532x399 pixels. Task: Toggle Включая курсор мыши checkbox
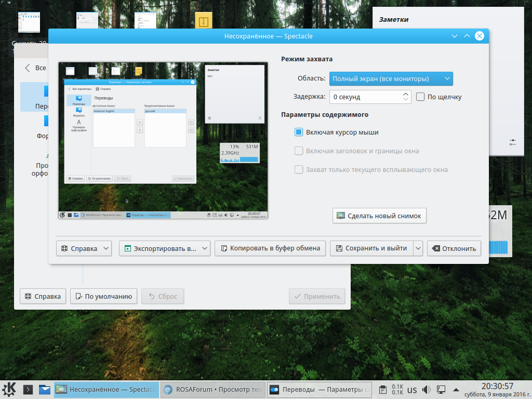click(x=299, y=132)
